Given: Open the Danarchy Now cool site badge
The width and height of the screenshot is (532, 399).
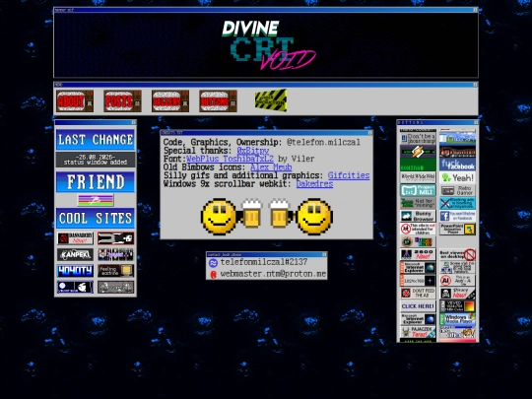Looking at the screenshot, I should [75, 238].
